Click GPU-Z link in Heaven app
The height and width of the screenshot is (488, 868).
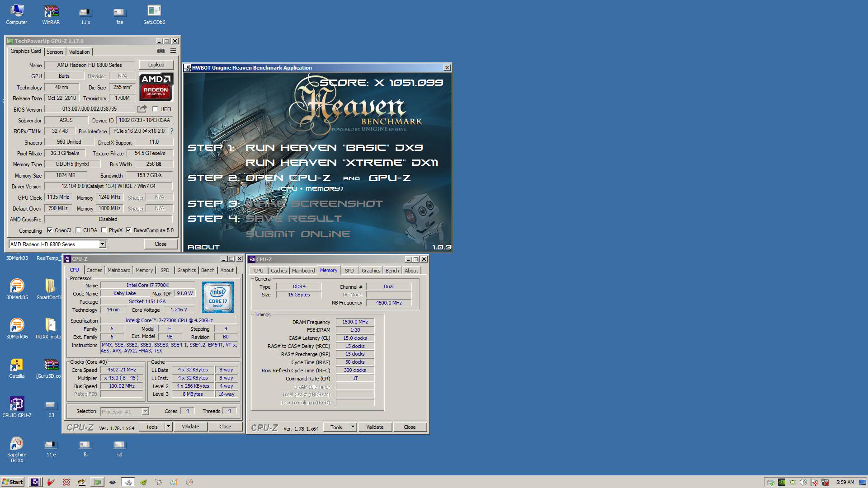390,178
